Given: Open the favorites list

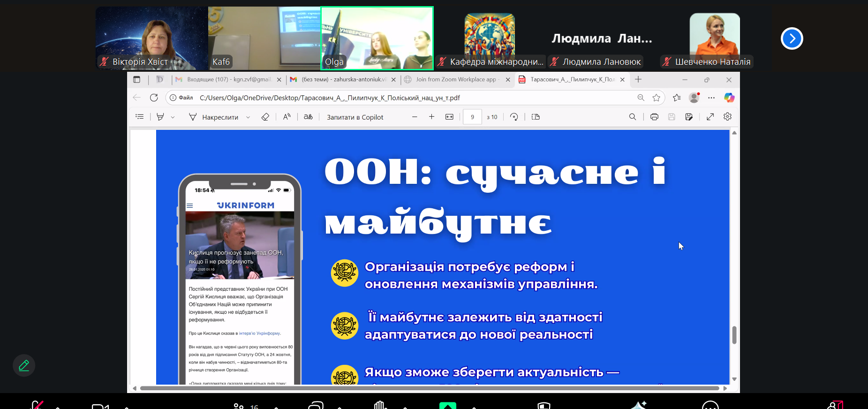Looking at the screenshot, I should [676, 98].
